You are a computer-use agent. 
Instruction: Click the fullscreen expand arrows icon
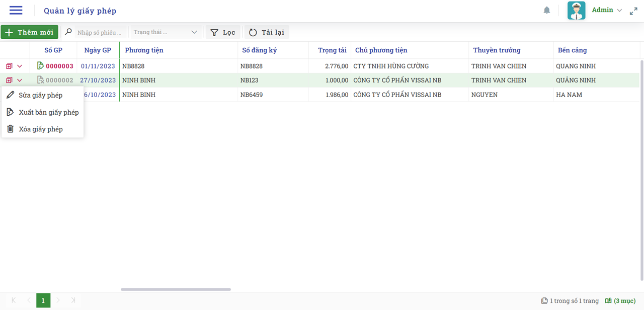(x=633, y=11)
